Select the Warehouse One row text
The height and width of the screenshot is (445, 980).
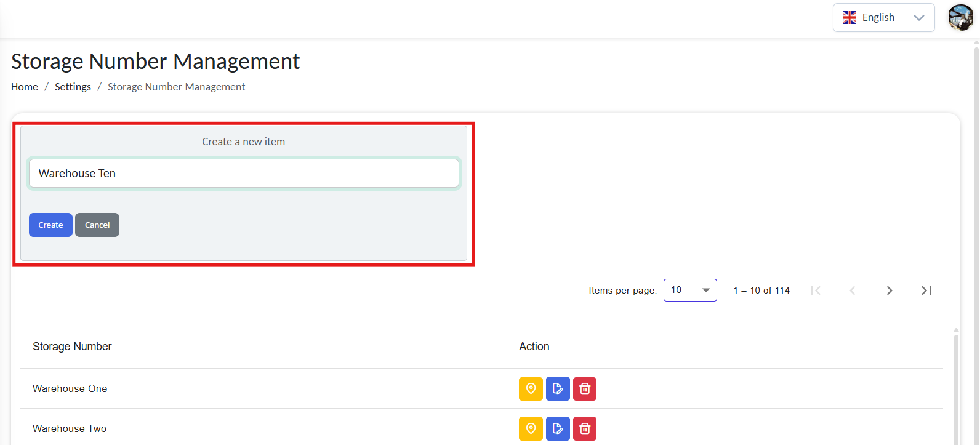pyautogui.click(x=70, y=389)
